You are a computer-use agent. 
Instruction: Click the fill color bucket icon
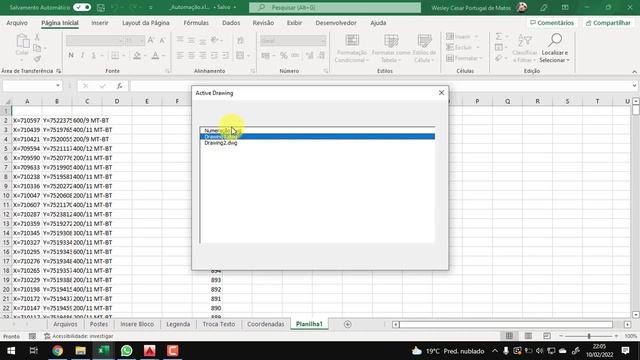click(137, 55)
